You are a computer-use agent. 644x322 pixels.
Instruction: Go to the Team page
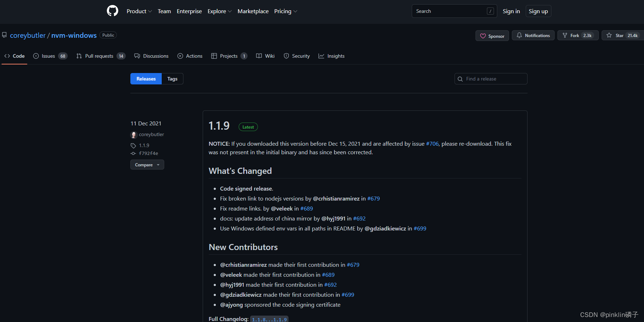[164, 11]
